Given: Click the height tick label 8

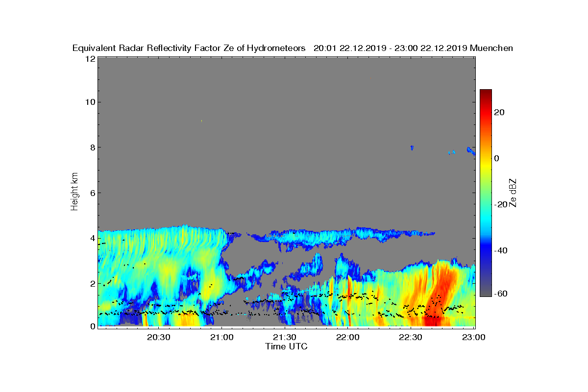Looking at the screenshot, I should 92,147.
